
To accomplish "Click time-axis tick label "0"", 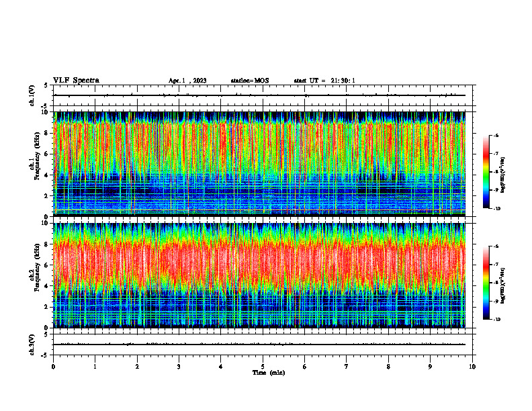I will tap(53, 367).
